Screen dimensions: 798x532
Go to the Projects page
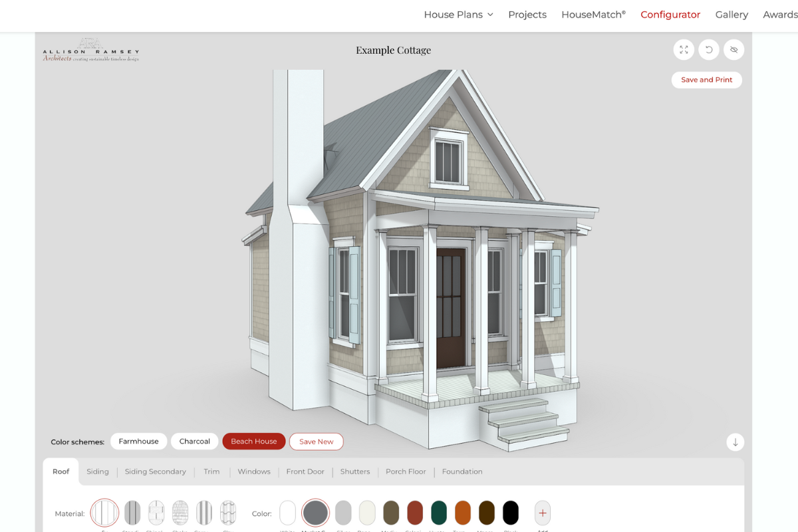[x=527, y=15]
